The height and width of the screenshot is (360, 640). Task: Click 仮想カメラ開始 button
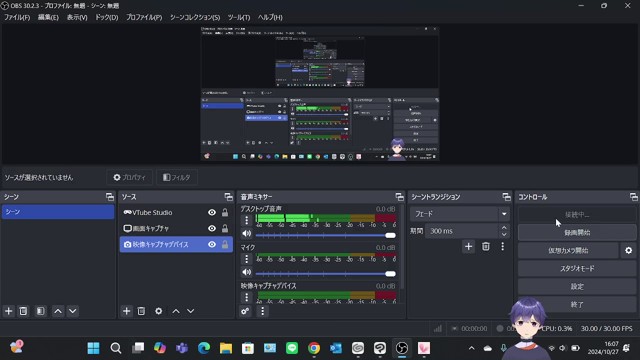coord(568,251)
